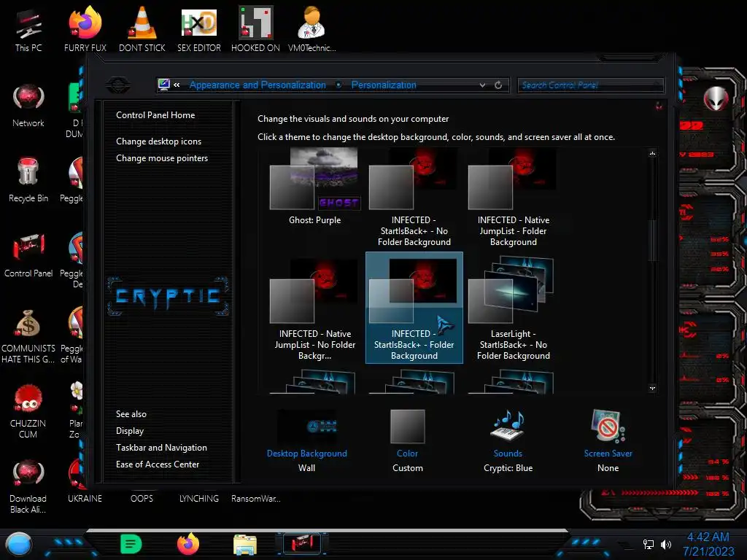Screen dimensions: 747x560
Task: Click the Start orb on the taskbar
Action: coord(18,544)
